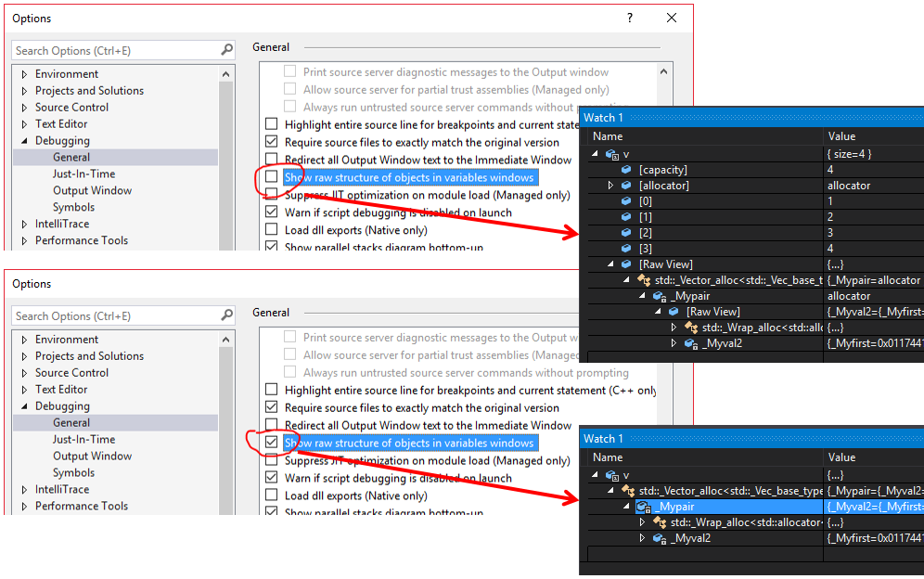924x579 pixels.
Task: Click the Name column header in lower Watch 1
Action: (608, 457)
